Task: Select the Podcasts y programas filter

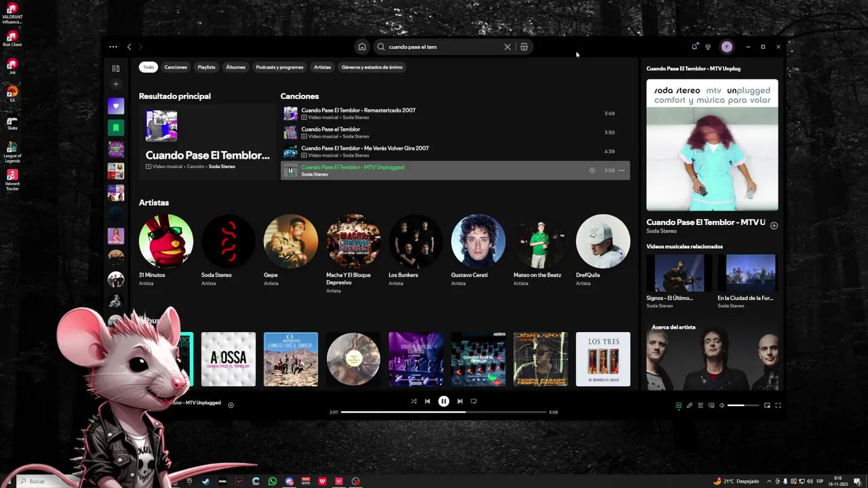Action: pos(279,67)
